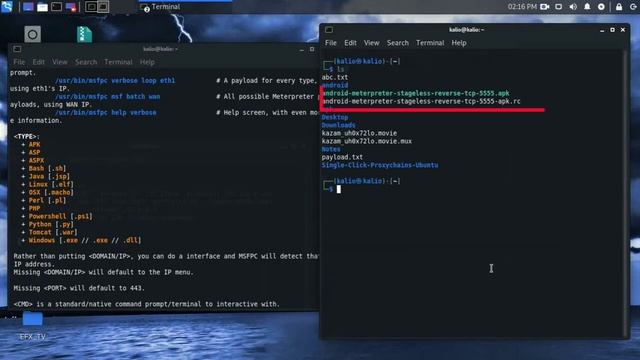Image resolution: width=640 pixels, height=360 pixels.
Task: Click the window menu icon of the background terminal
Action: click(x=17, y=49)
